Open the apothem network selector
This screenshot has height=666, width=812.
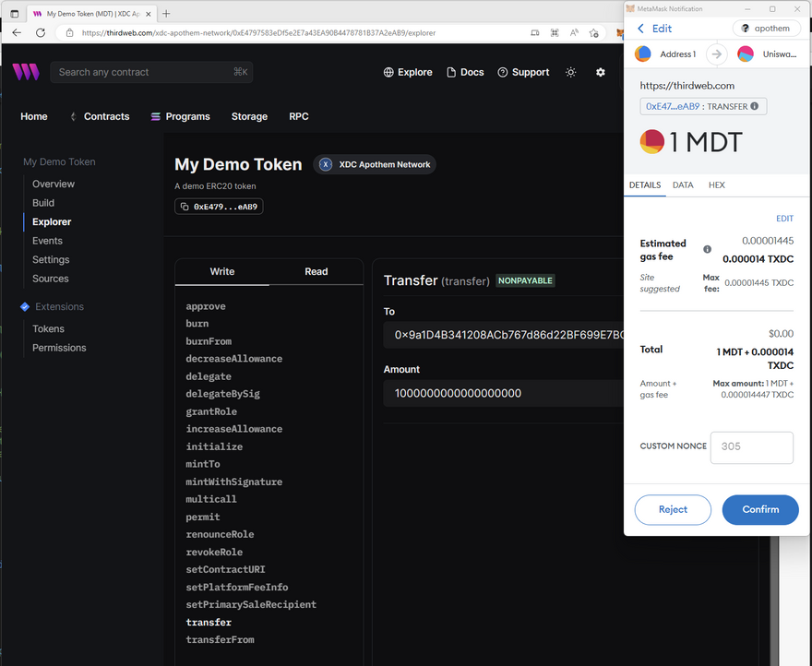(x=767, y=29)
